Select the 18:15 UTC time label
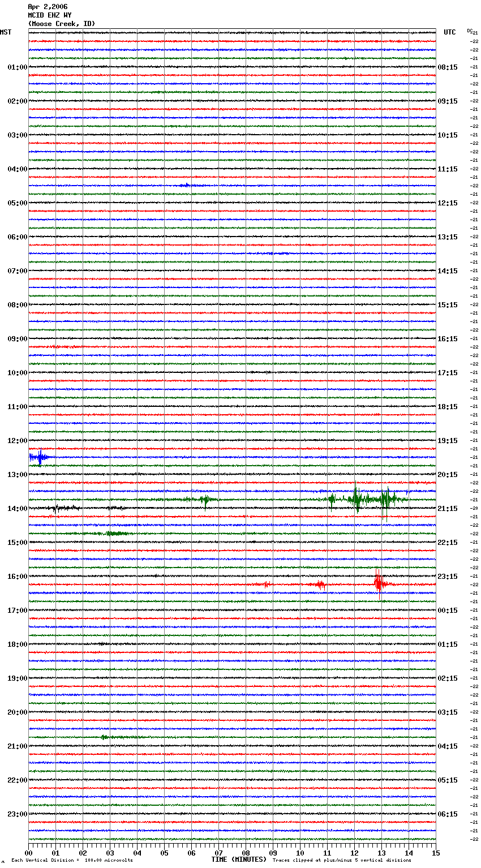The height and width of the screenshot is (868, 481). pos(448,407)
